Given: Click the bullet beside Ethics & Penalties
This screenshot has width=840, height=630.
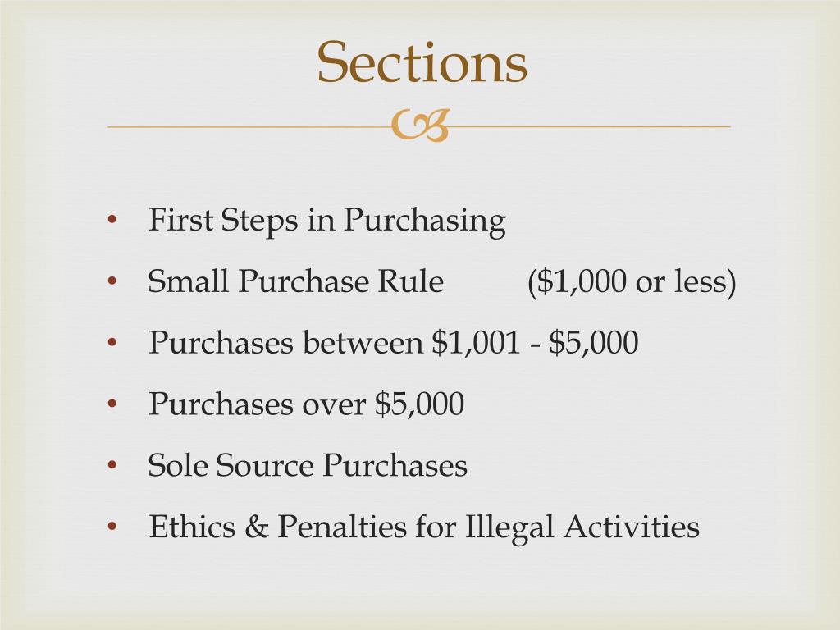Looking at the screenshot, I should [112, 526].
